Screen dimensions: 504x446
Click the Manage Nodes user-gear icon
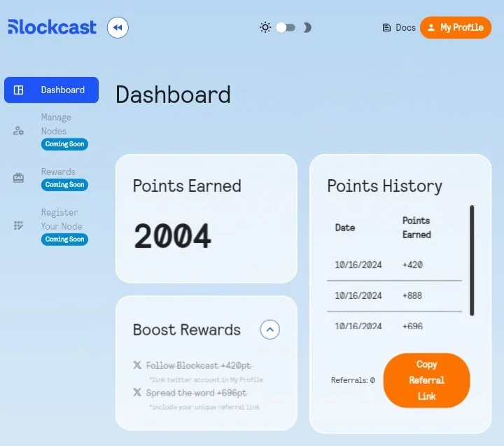click(18, 130)
